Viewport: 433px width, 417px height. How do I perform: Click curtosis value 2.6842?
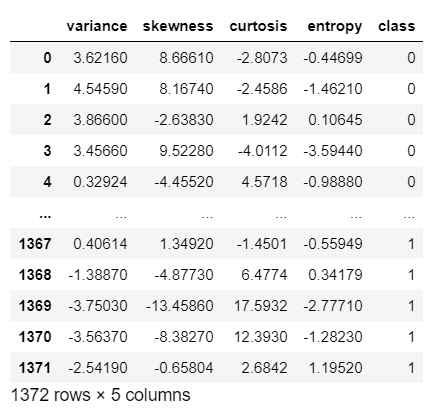pyautogui.click(x=265, y=368)
